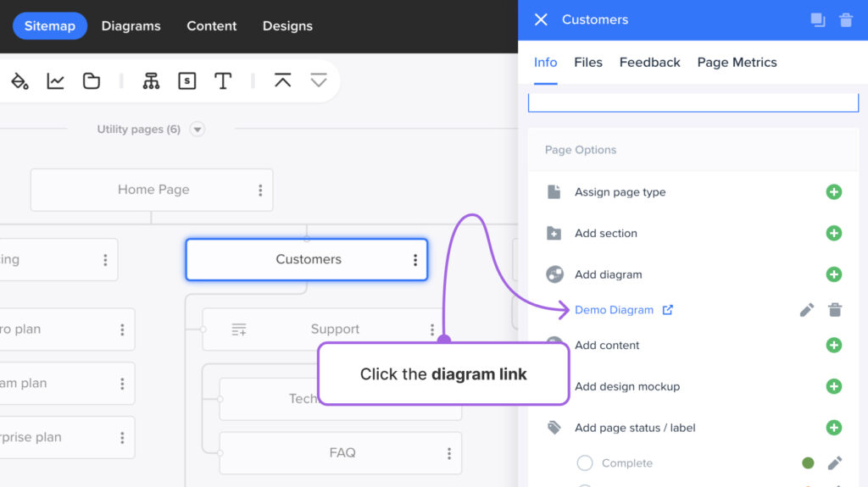Add a page type with green plus
This screenshot has width=868, height=487.
click(834, 192)
